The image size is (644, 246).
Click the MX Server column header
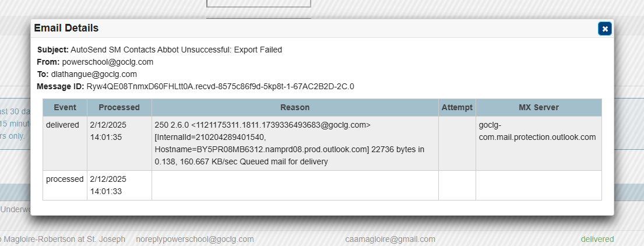pos(539,108)
